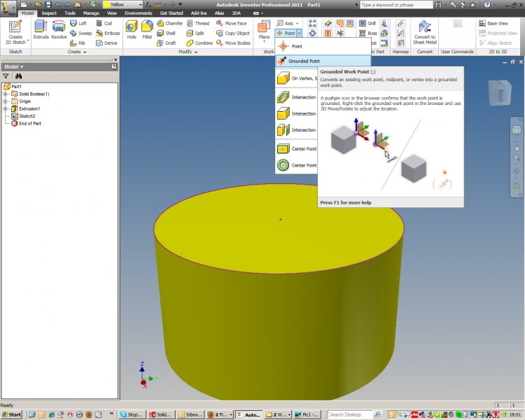Expand the Origin folder node
The height and width of the screenshot is (420, 525).
(6, 101)
